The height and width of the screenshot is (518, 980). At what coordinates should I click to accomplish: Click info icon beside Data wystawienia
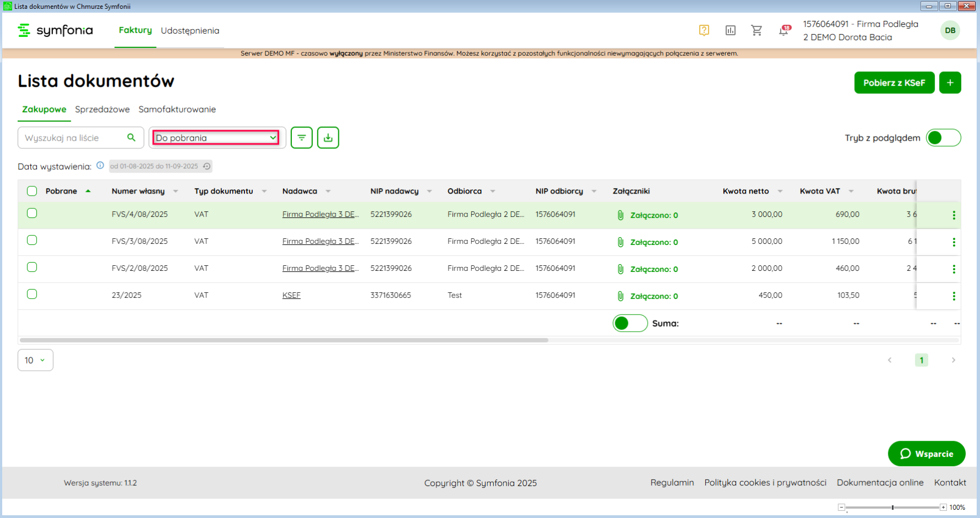tap(100, 165)
